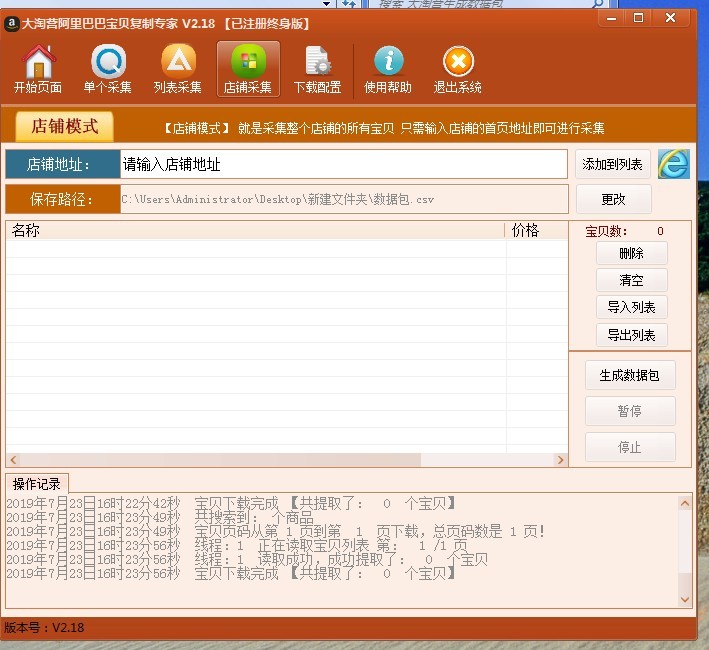Click the 版本号：V2.18 status text

pos(44,628)
